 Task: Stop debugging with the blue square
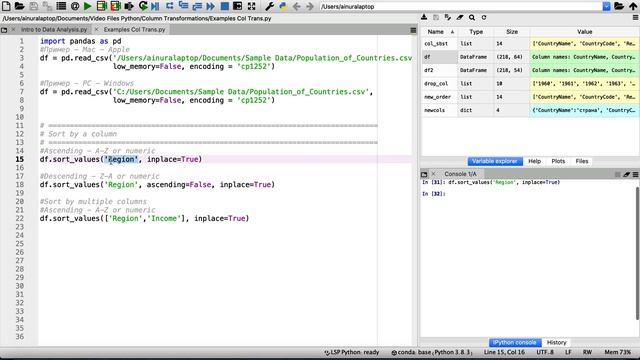tap(224, 6)
